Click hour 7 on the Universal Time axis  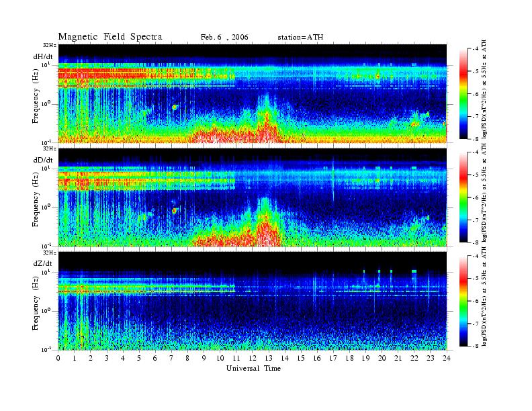click(171, 359)
